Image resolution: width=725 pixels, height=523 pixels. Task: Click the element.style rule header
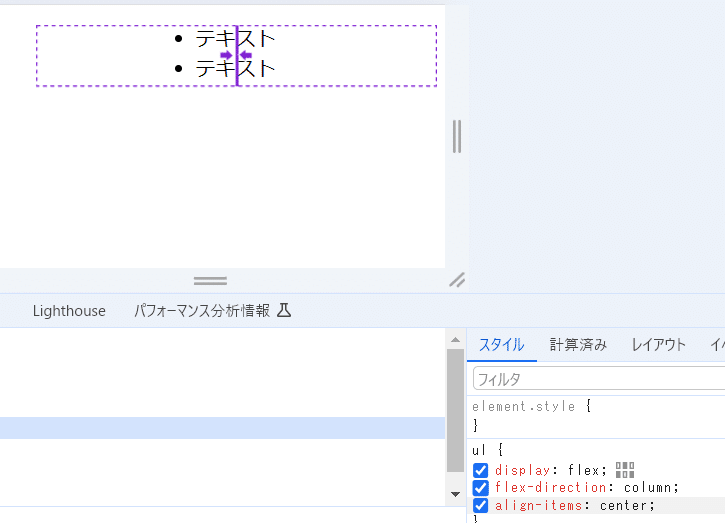523,406
